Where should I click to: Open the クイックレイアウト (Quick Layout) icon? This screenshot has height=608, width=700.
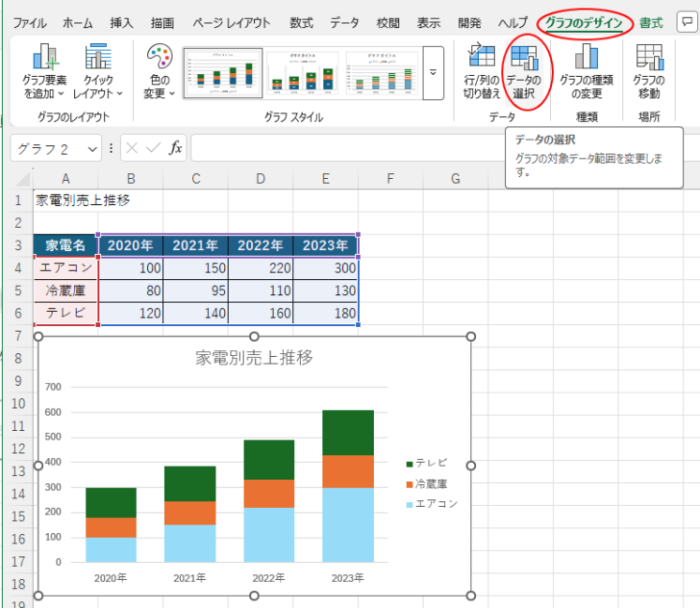pyautogui.click(x=98, y=60)
